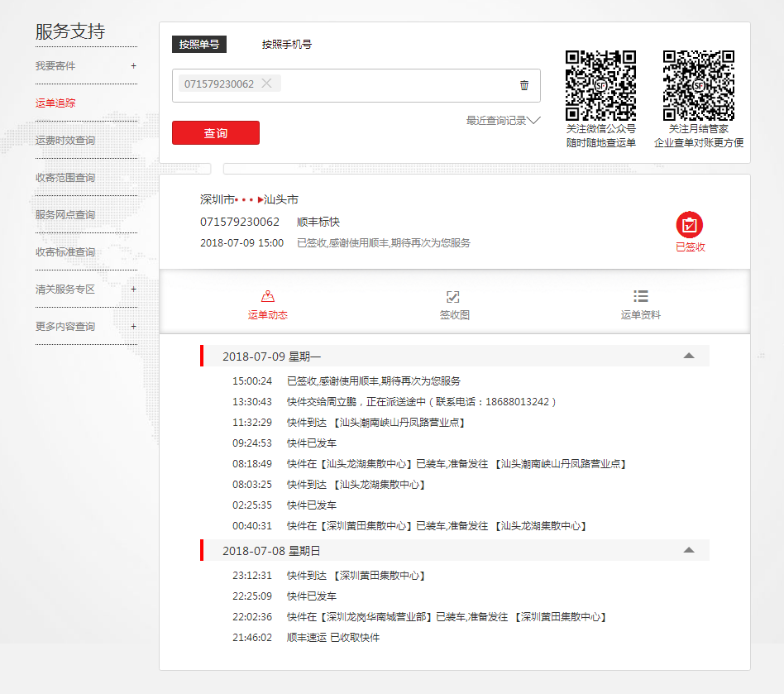The image size is (784, 694).
Task: Select the 08:03:25 快件到达 tracking entry
Action: coord(329,485)
